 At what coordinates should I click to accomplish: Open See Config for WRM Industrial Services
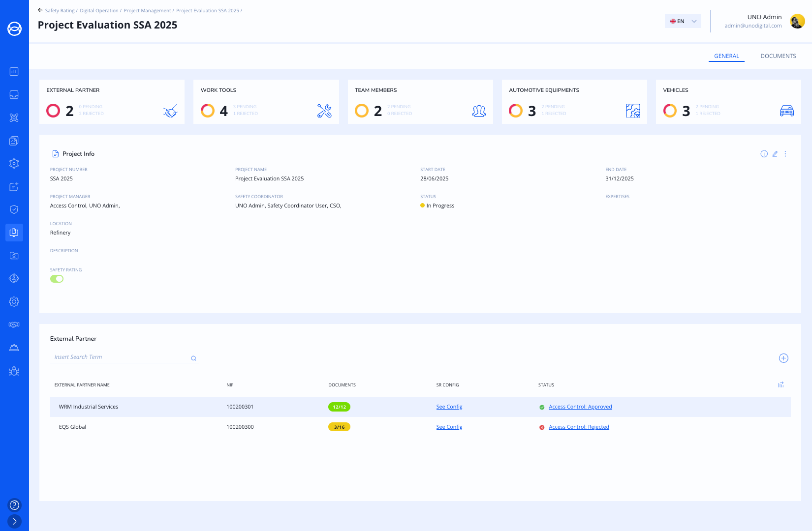pyautogui.click(x=449, y=407)
